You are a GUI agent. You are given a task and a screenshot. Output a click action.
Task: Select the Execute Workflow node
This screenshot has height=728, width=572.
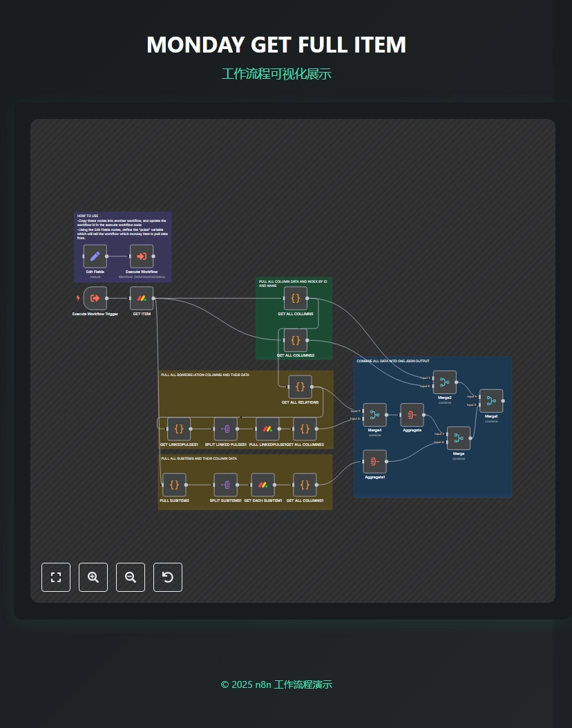coord(142,256)
